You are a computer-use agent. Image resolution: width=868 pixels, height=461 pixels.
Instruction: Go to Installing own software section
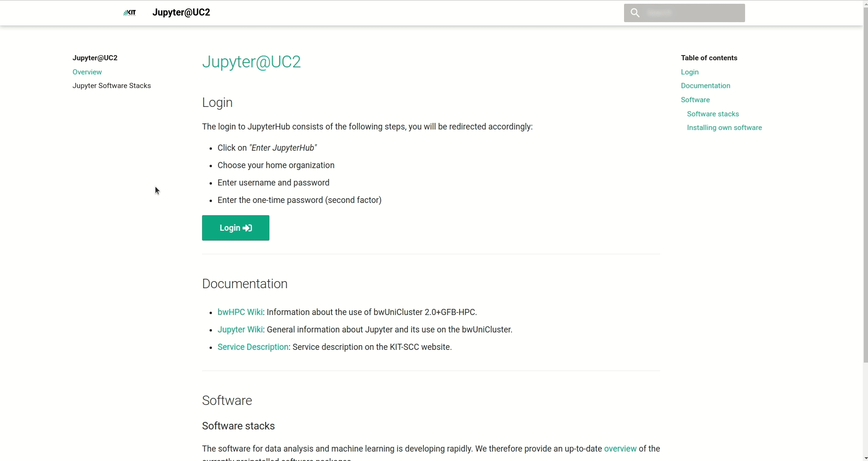pyautogui.click(x=724, y=128)
